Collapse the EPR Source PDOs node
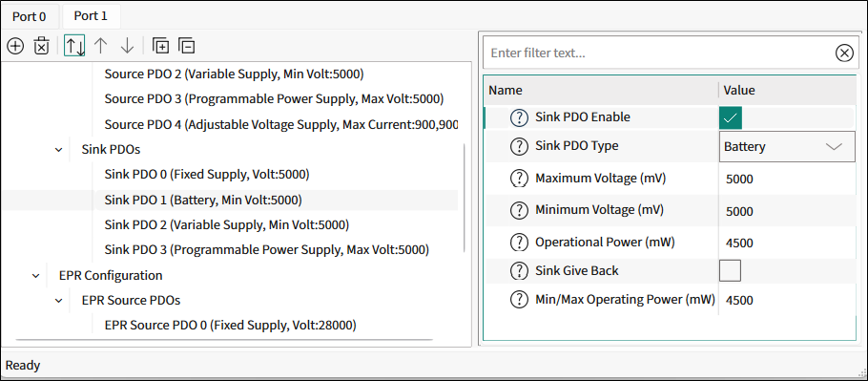This screenshot has height=381, width=868. click(x=59, y=301)
